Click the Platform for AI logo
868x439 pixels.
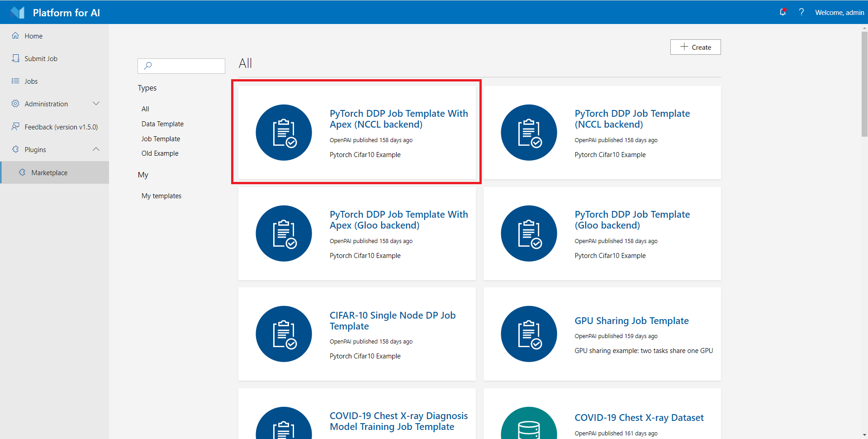click(x=17, y=12)
